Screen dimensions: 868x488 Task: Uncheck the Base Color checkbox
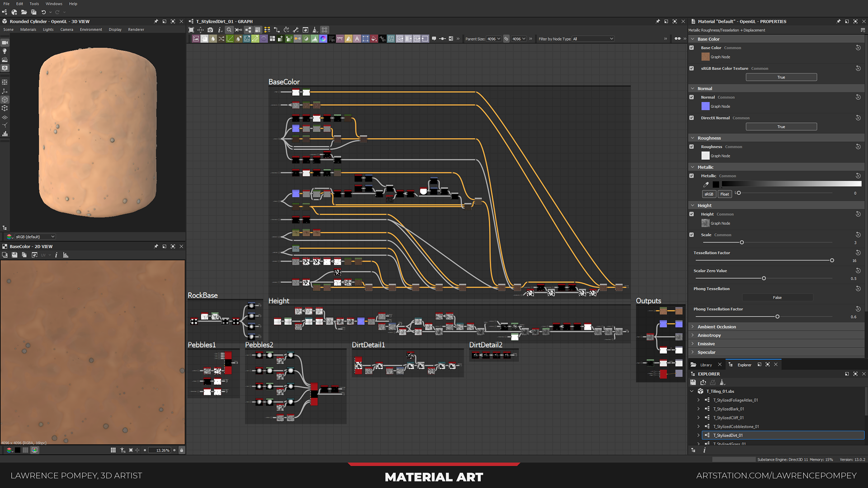(x=692, y=47)
